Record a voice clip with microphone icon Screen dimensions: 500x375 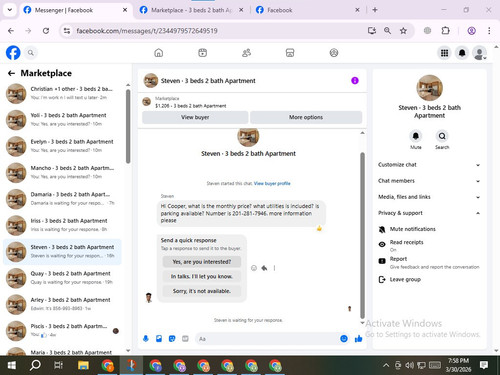point(146,339)
